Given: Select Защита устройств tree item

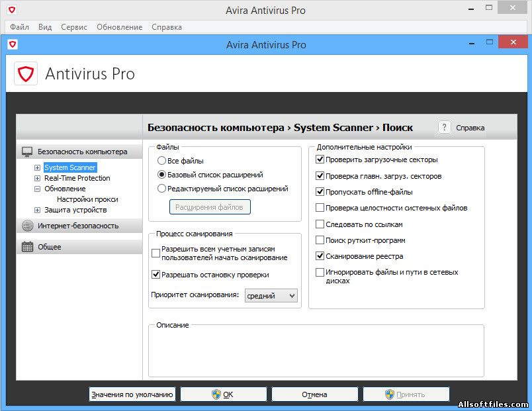Looking at the screenshot, I should (75, 210).
